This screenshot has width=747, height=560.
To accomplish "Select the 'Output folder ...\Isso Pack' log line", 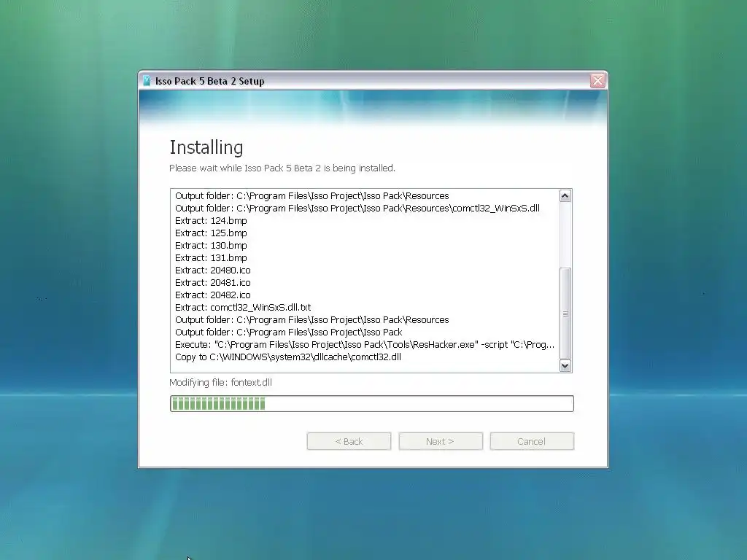I will 289,332.
